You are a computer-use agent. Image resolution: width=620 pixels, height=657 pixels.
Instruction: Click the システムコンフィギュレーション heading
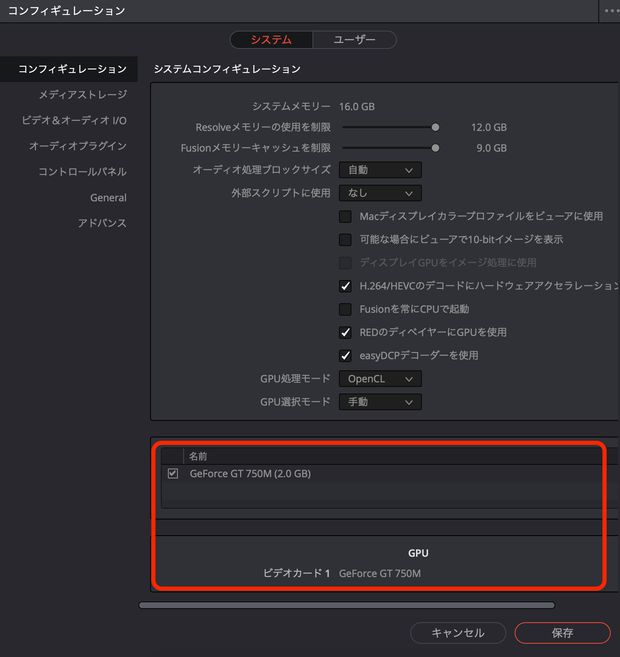pyautogui.click(x=227, y=69)
